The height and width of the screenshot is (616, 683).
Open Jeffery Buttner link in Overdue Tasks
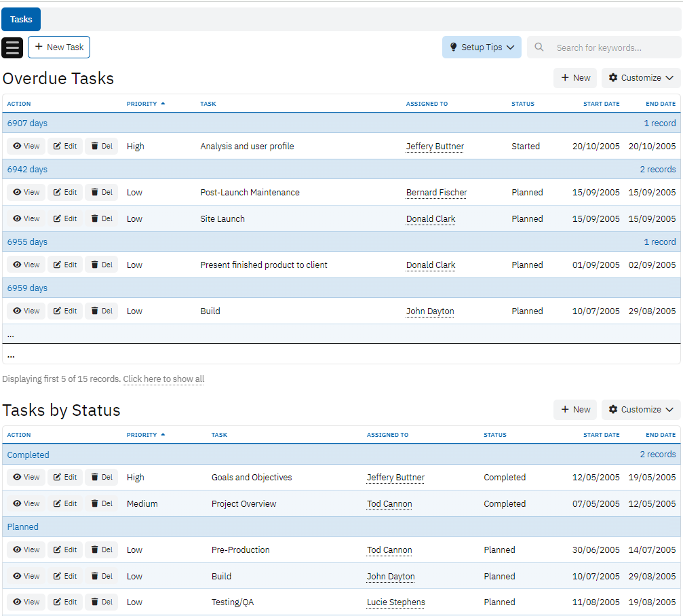pyautogui.click(x=435, y=147)
